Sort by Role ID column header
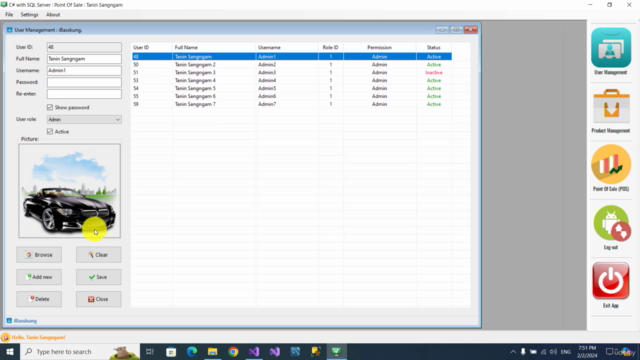 coord(331,47)
